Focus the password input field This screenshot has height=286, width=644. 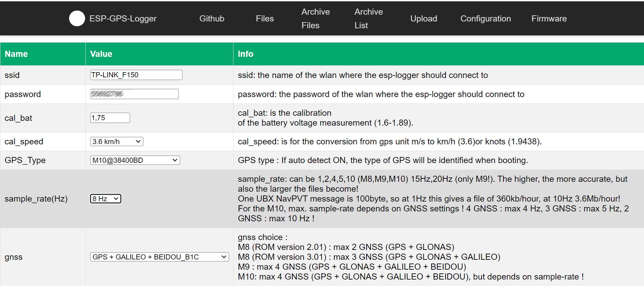[x=134, y=94]
